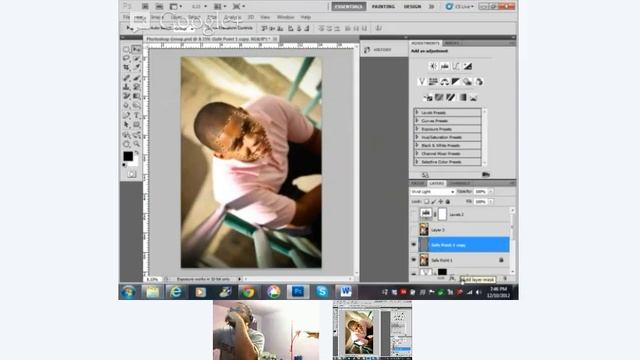Add a Black & White adjustment
The image size is (640, 360).
coord(456,82)
